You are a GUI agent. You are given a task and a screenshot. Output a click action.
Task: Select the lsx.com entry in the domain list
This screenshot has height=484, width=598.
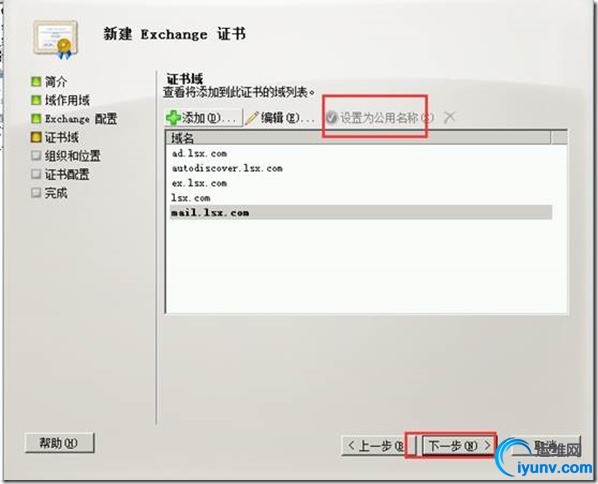360,198
